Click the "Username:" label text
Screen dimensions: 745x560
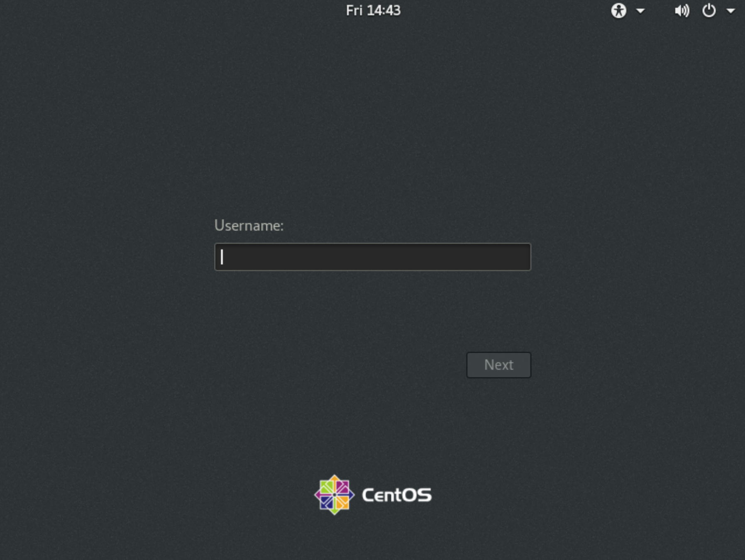pos(249,225)
